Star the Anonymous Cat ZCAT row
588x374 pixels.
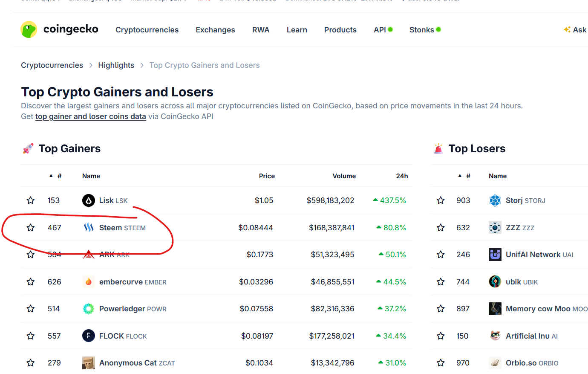click(31, 363)
